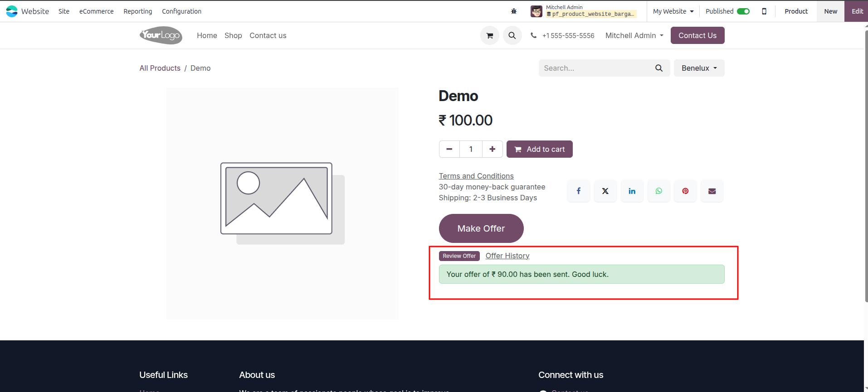The height and width of the screenshot is (392, 868).
Task: Expand the Benelux pricelist dropdown
Action: tap(699, 68)
